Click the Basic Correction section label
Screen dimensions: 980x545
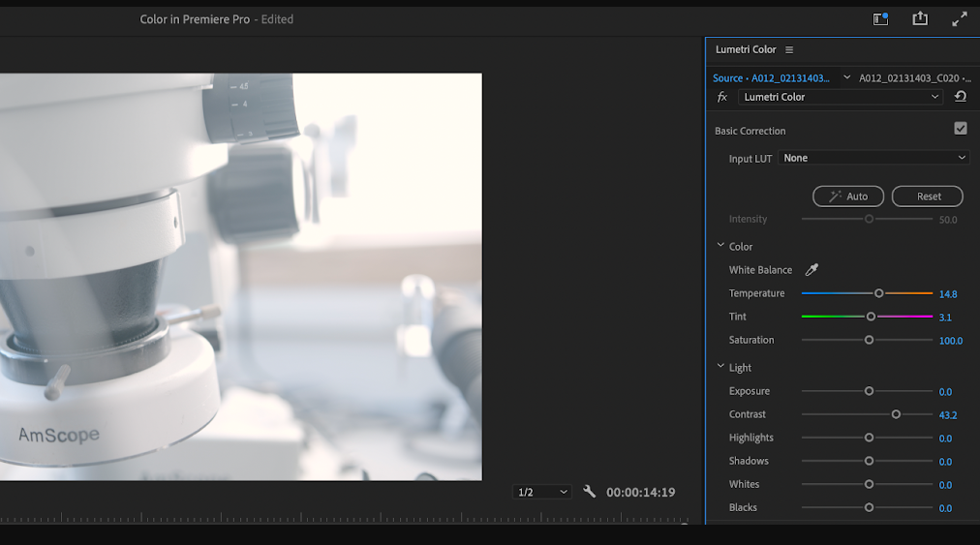point(750,131)
